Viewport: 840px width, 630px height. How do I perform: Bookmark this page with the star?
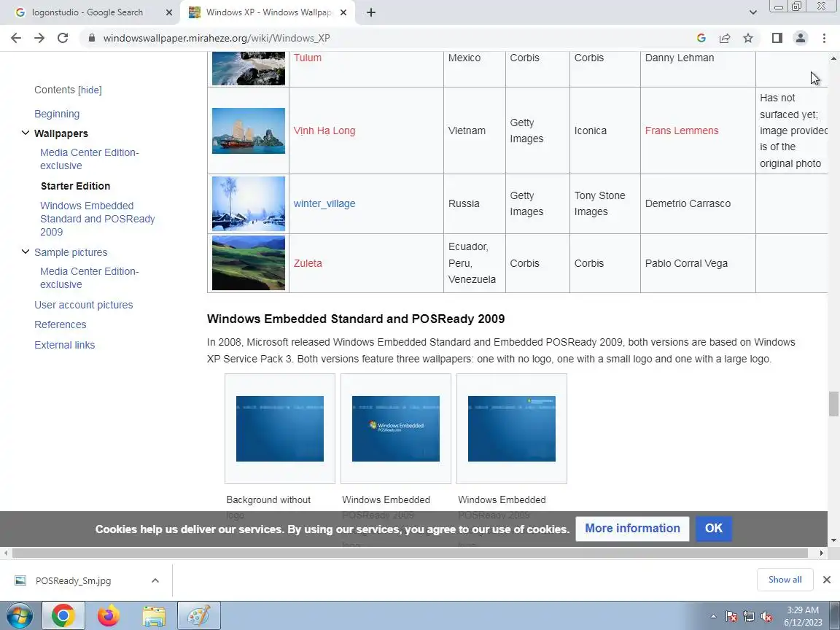[x=748, y=38]
